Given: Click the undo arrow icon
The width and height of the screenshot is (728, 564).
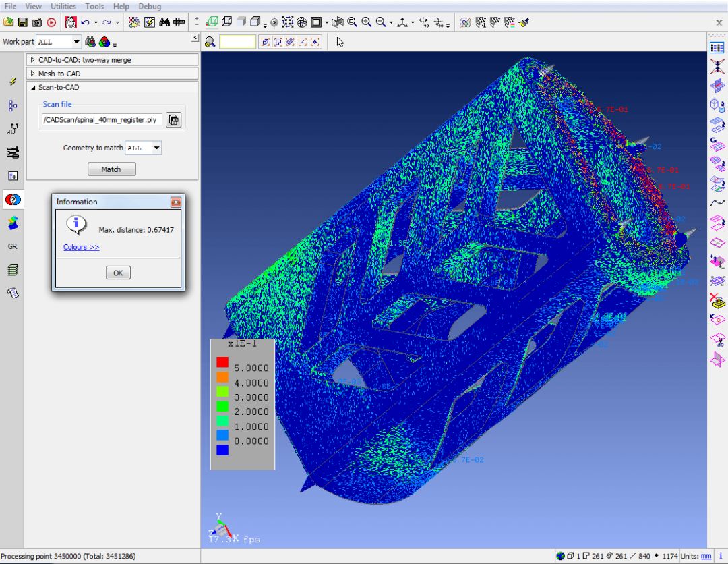Looking at the screenshot, I should 85,22.
